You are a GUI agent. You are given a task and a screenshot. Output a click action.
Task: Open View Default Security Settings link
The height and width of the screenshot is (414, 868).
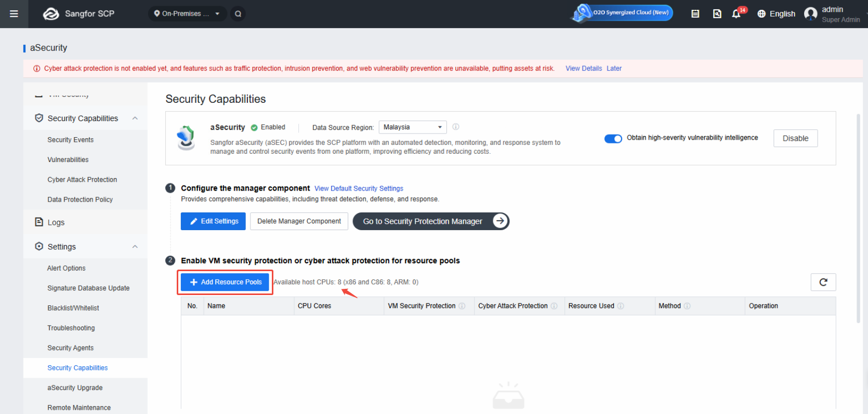(x=359, y=189)
